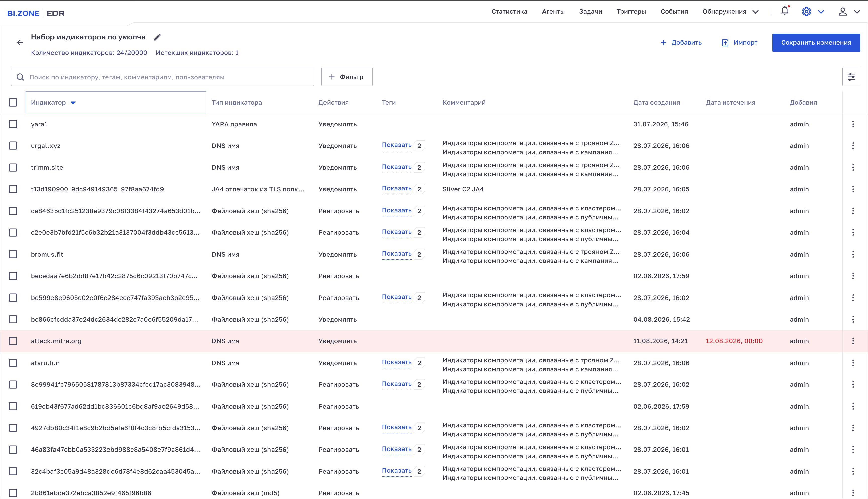
Task: Open the События section
Action: 674,11
